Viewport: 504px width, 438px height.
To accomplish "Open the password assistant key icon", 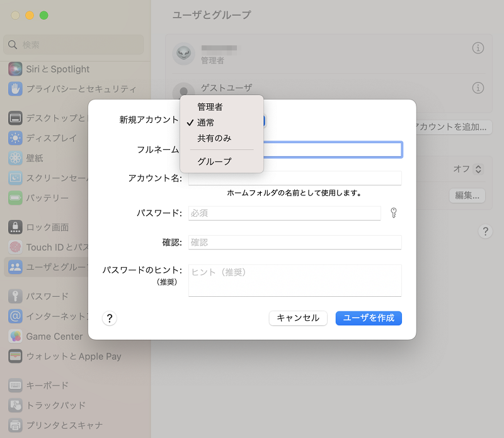I will [x=393, y=213].
